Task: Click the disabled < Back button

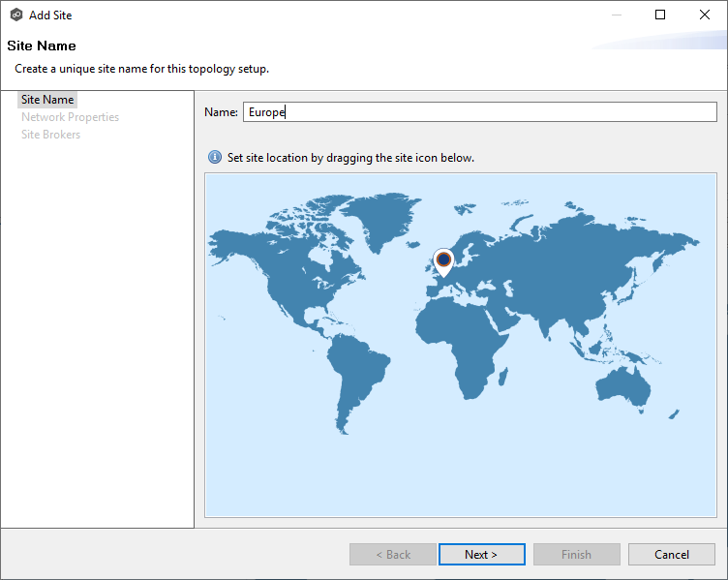Action: pos(393,555)
